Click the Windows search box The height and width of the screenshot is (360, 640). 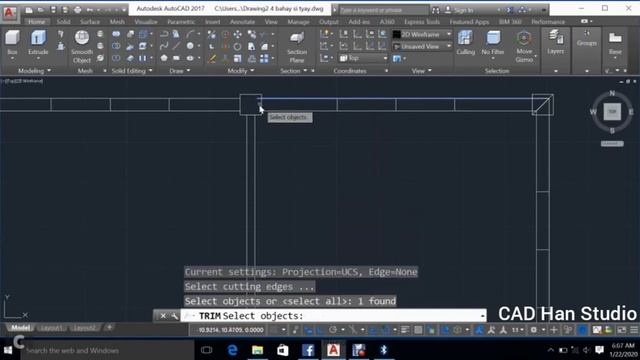(x=107, y=350)
